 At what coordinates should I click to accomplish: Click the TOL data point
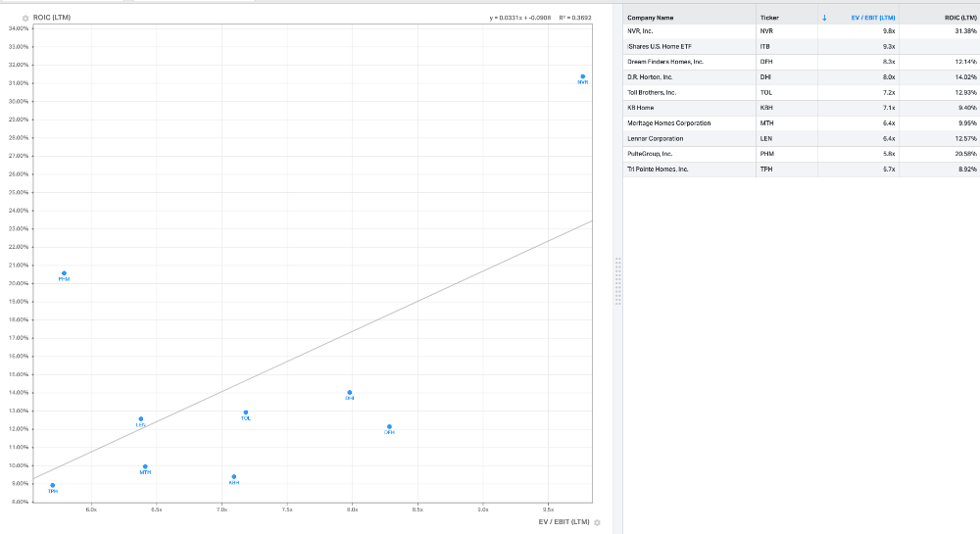pos(246,413)
